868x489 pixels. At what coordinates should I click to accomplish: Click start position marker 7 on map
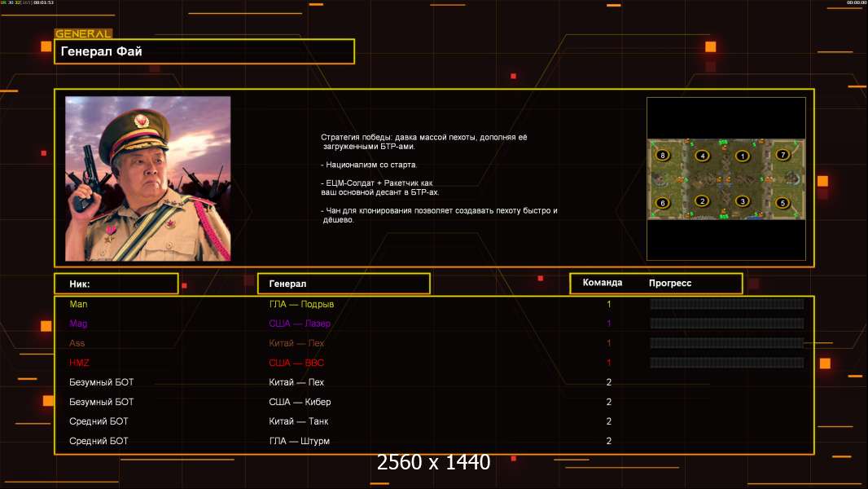[x=783, y=155]
